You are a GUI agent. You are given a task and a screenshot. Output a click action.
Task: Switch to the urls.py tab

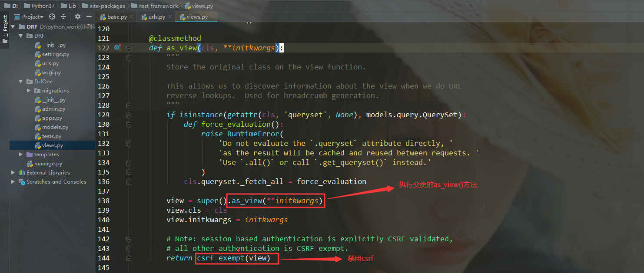156,17
